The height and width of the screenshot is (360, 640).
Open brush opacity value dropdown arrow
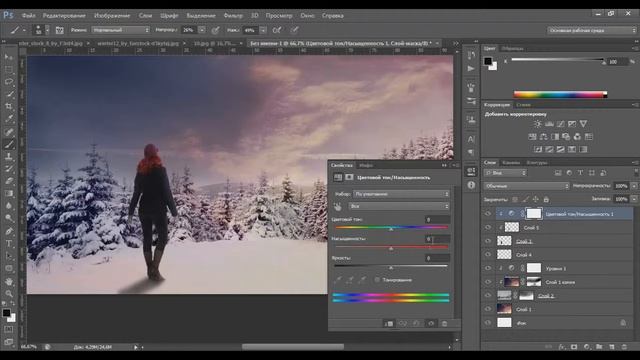202,30
